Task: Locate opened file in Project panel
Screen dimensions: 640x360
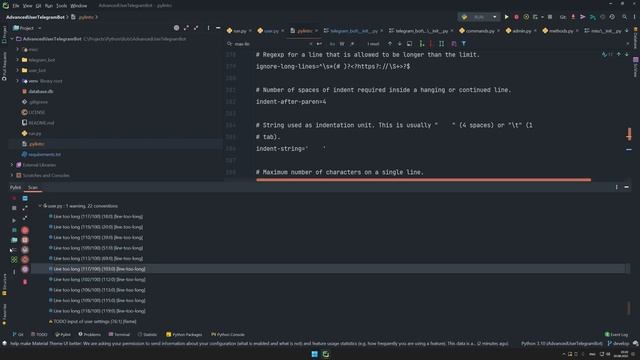Action: tap(176, 28)
